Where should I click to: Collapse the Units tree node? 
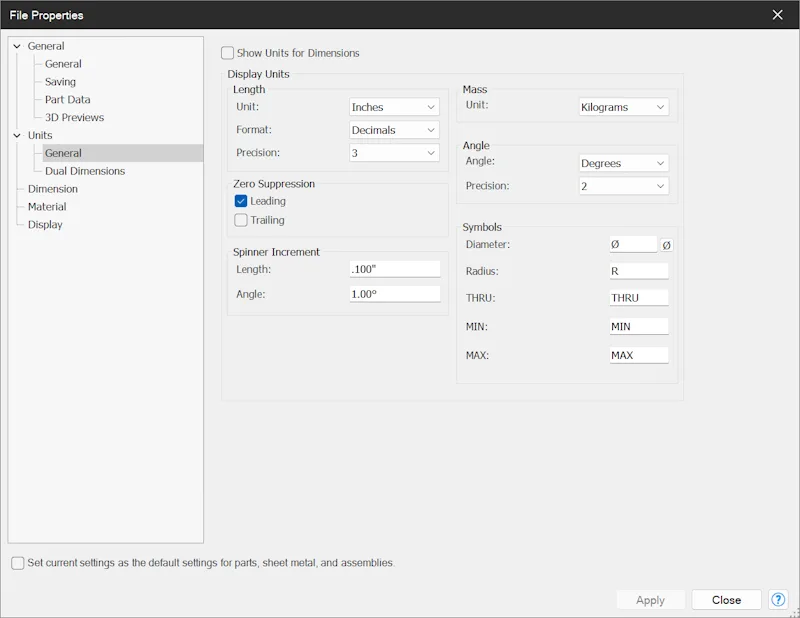tap(17, 135)
